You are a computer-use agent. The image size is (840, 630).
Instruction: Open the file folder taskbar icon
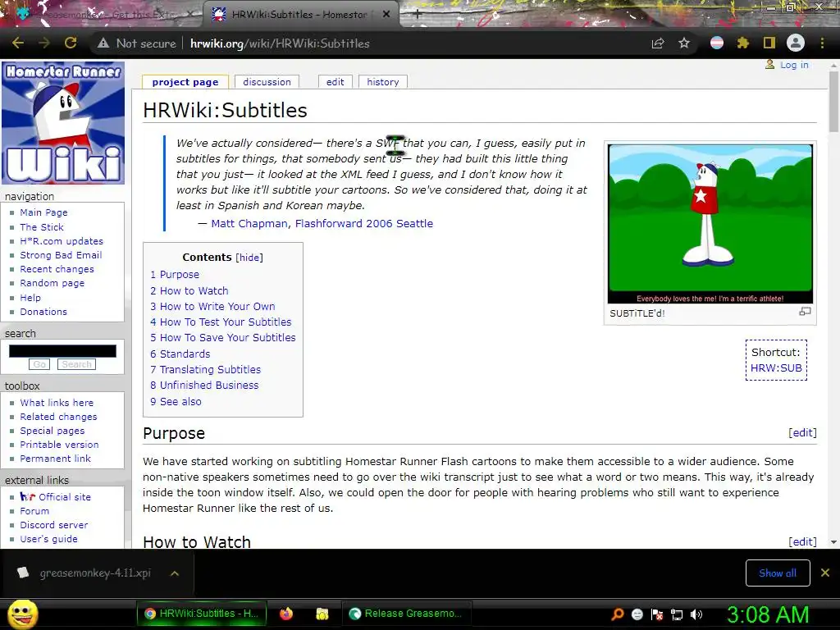click(x=322, y=614)
